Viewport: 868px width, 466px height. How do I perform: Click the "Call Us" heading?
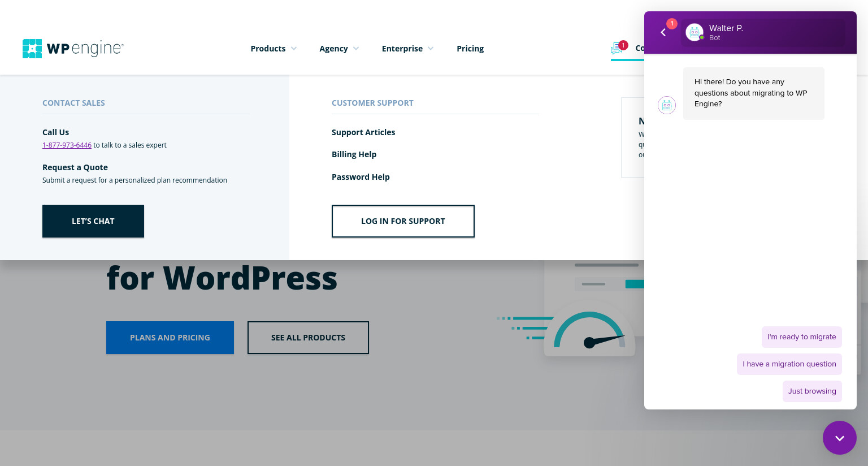tap(55, 132)
